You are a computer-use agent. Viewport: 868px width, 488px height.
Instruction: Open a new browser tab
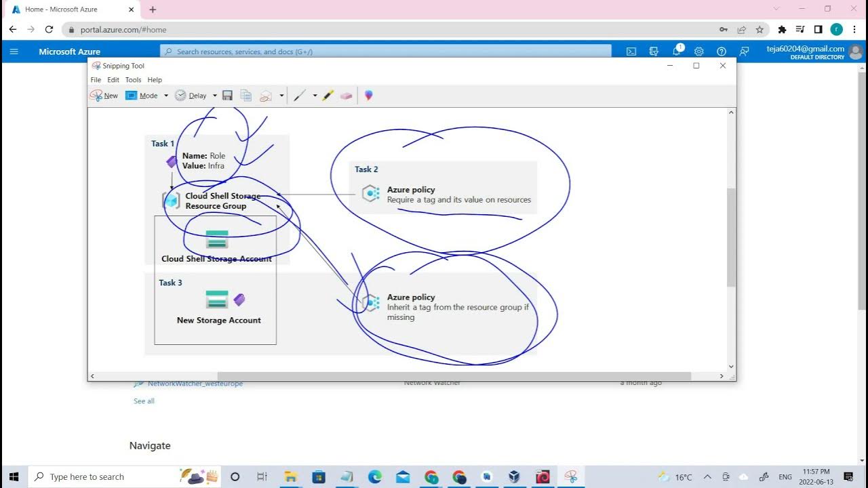click(153, 9)
